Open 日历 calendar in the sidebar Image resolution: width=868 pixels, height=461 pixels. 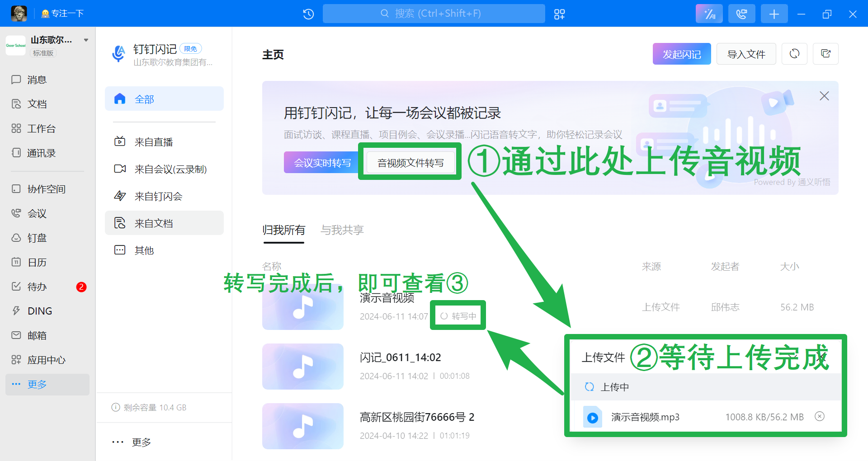click(x=47, y=262)
